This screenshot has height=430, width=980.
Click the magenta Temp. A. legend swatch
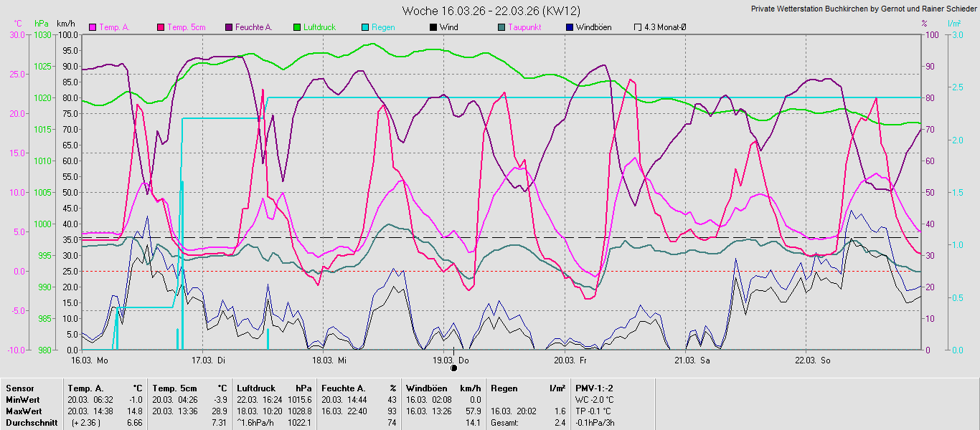93,27
